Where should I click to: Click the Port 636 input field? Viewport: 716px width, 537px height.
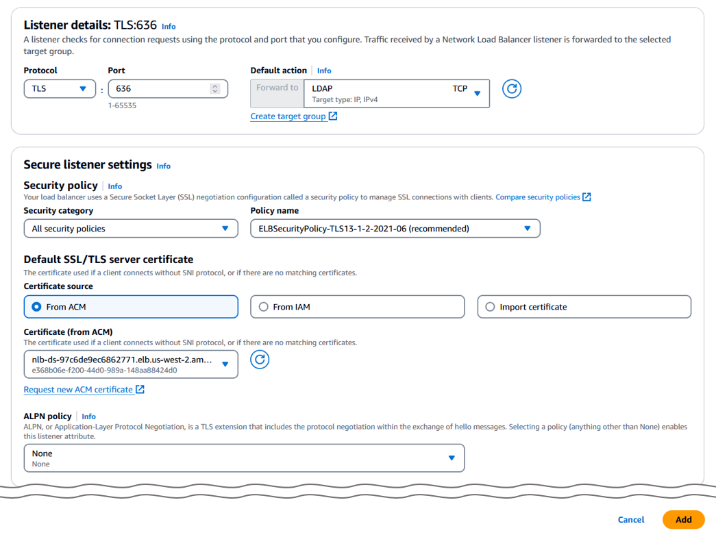168,89
